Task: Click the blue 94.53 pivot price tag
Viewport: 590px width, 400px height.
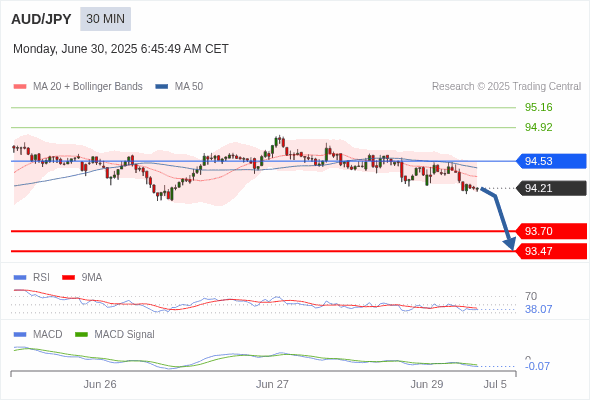Action: pos(551,161)
